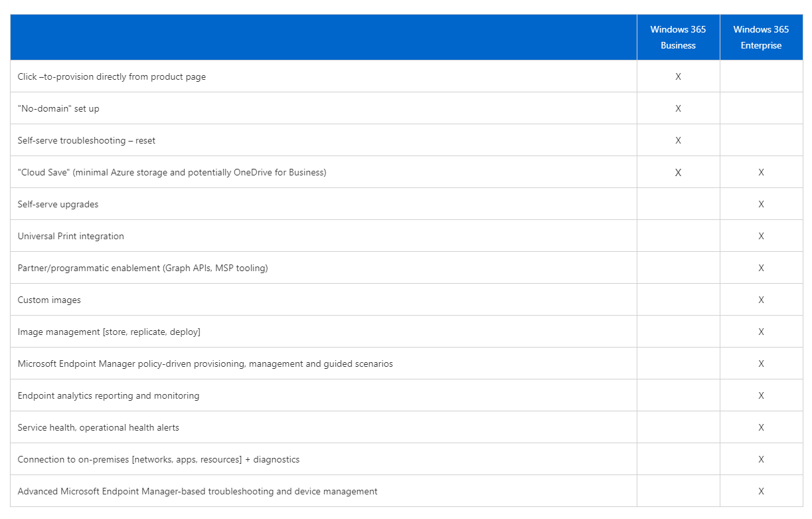Click the Self-serve upgrades row label
Image resolution: width=812 pixels, height=519 pixels.
pyautogui.click(x=58, y=204)
